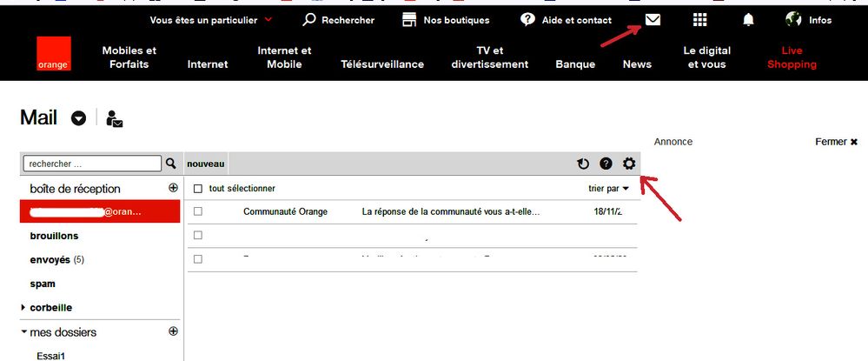Open the apps grid icon
Viewport: 868px width, 361px height.
[699, 20]
